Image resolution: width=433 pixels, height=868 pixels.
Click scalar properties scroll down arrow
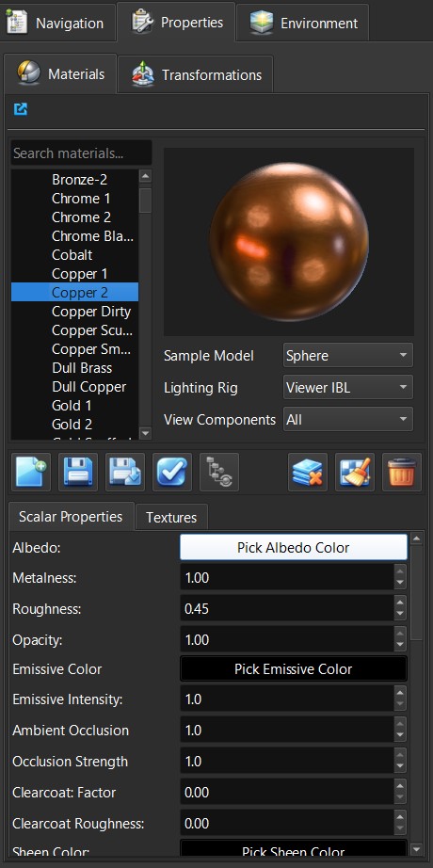[416, 848]
